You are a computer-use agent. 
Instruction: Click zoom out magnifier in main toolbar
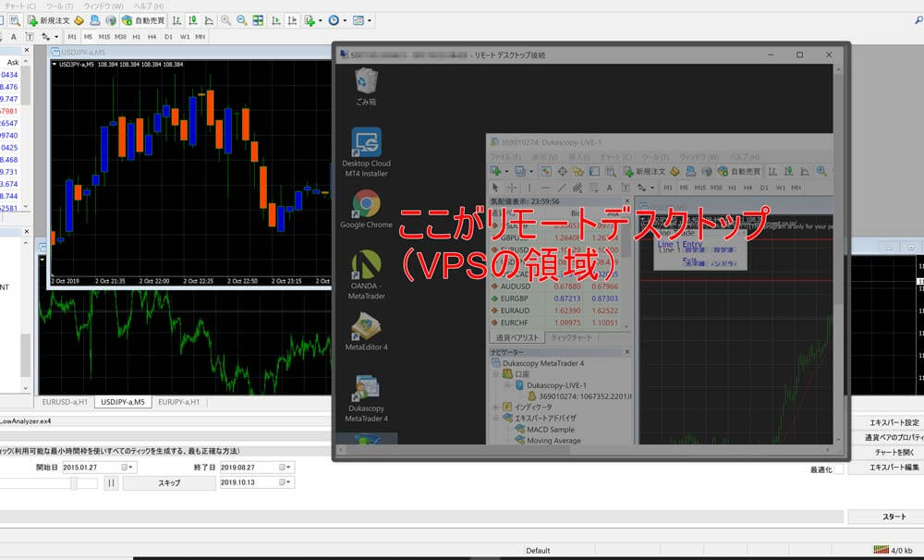(241, 20)
